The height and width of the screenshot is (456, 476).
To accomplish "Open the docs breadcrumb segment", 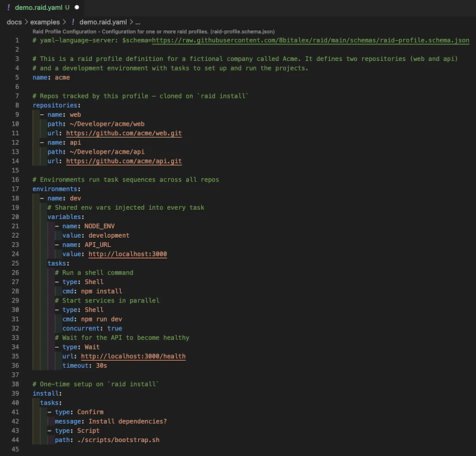I will click(x=14, y=22).
